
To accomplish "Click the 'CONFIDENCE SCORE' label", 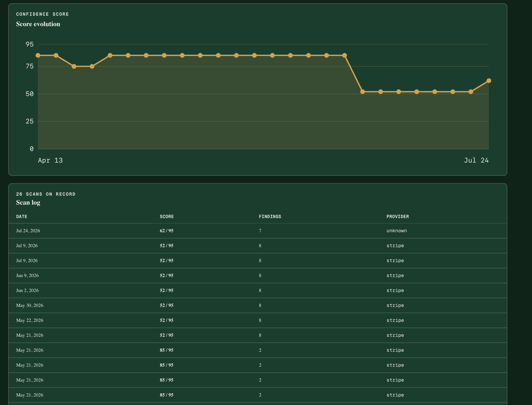I will pyautogui.click(x=43, y=14).
